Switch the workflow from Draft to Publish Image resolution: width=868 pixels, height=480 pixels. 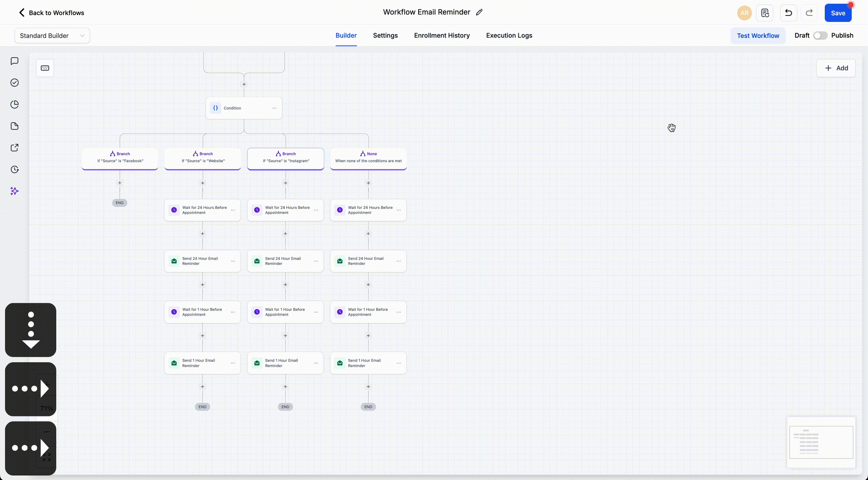click(820, 35)
